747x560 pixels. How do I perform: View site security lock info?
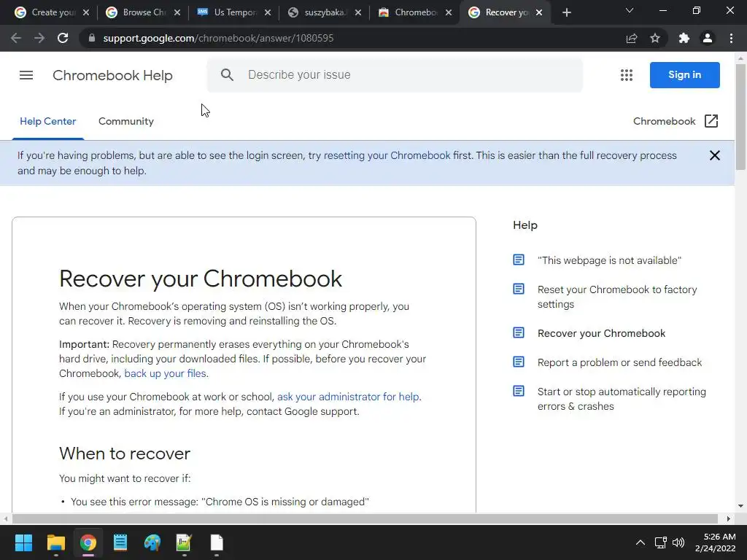92,38
